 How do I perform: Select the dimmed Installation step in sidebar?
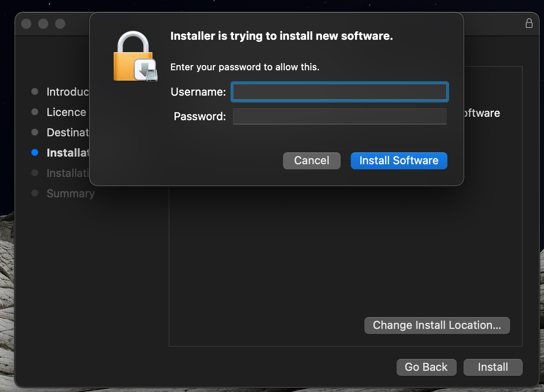click(68, 173)
